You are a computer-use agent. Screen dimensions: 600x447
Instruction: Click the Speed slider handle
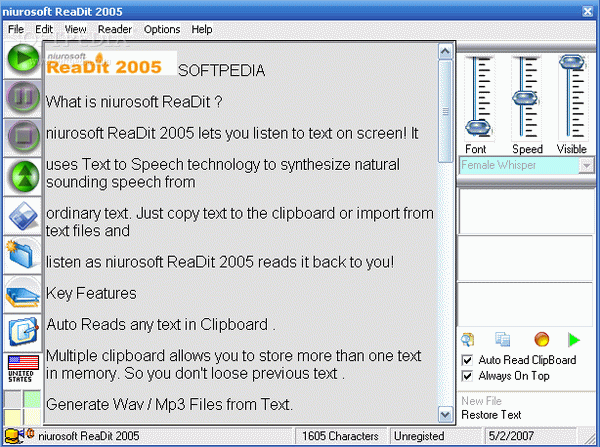526,97
